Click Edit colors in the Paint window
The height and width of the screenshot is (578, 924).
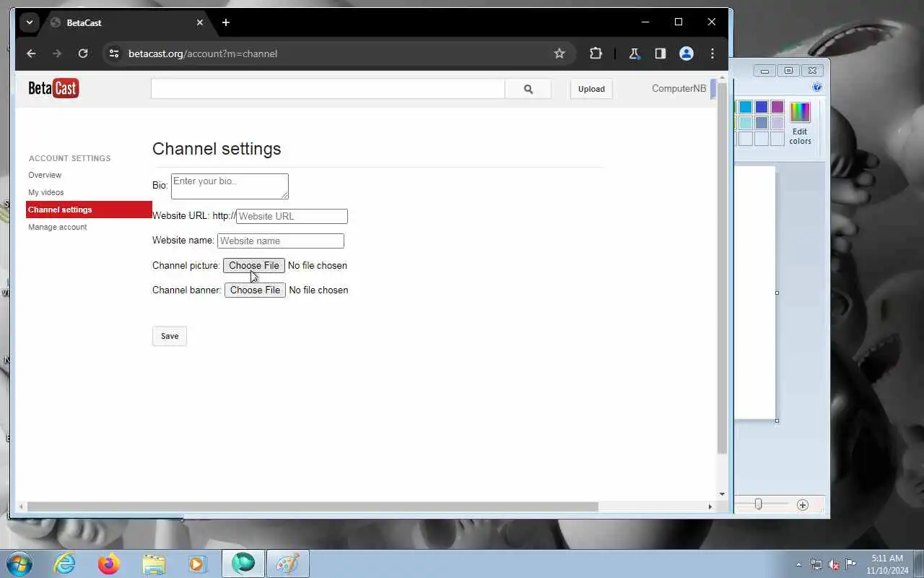coord(800,124)
